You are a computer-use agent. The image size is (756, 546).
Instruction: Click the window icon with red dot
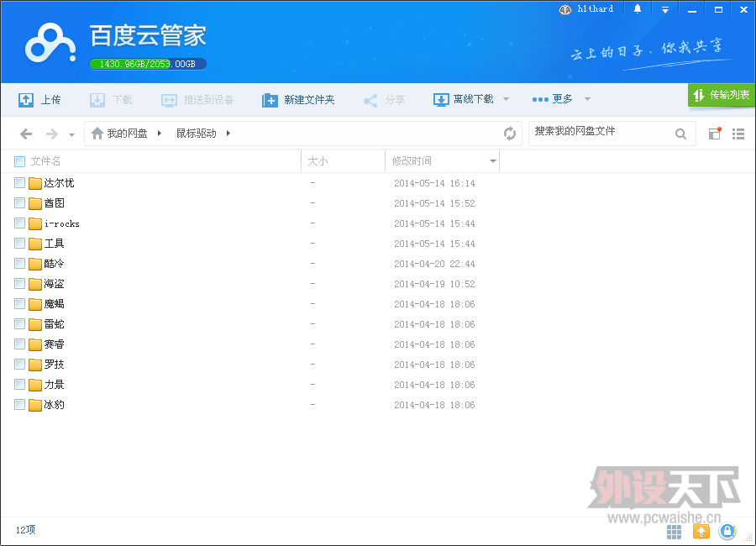tap(715, 133)
